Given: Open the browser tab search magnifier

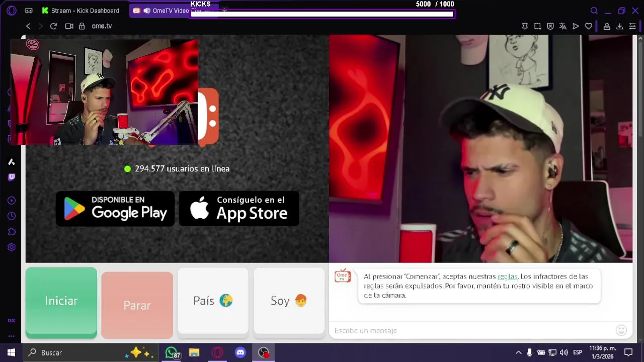Looking at the screenshot, I should [594, 11].
